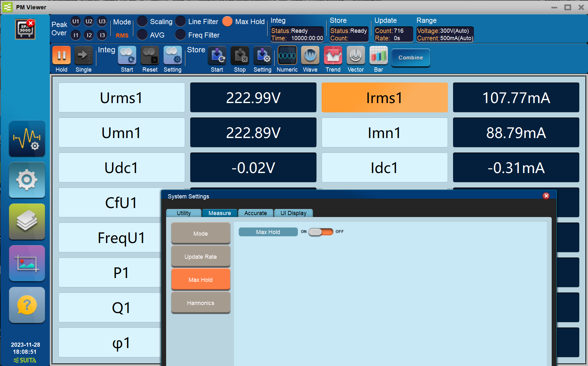This screenshot has height=366, width=588.
Task: Click the help question mark sidebar icon
Action: pos(27,305)
